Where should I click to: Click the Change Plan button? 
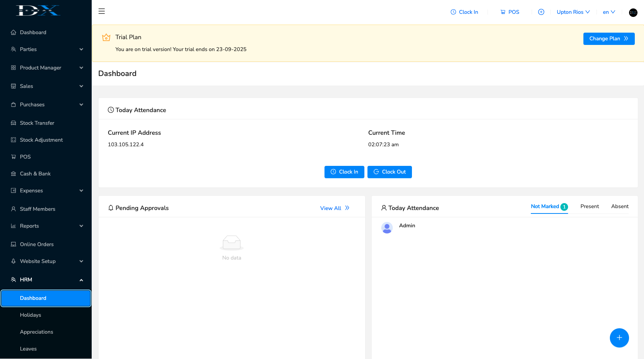[609, 39]
